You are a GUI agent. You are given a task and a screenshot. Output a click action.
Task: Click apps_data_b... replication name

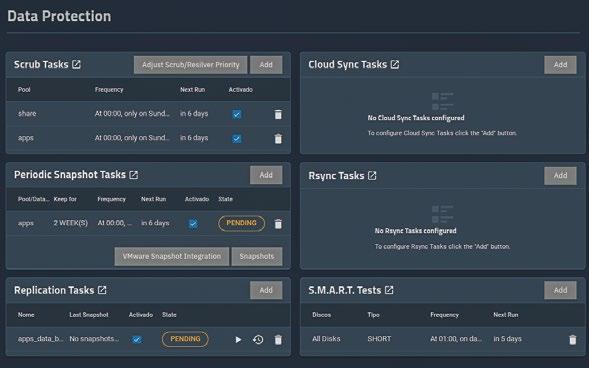coord(41,339)
